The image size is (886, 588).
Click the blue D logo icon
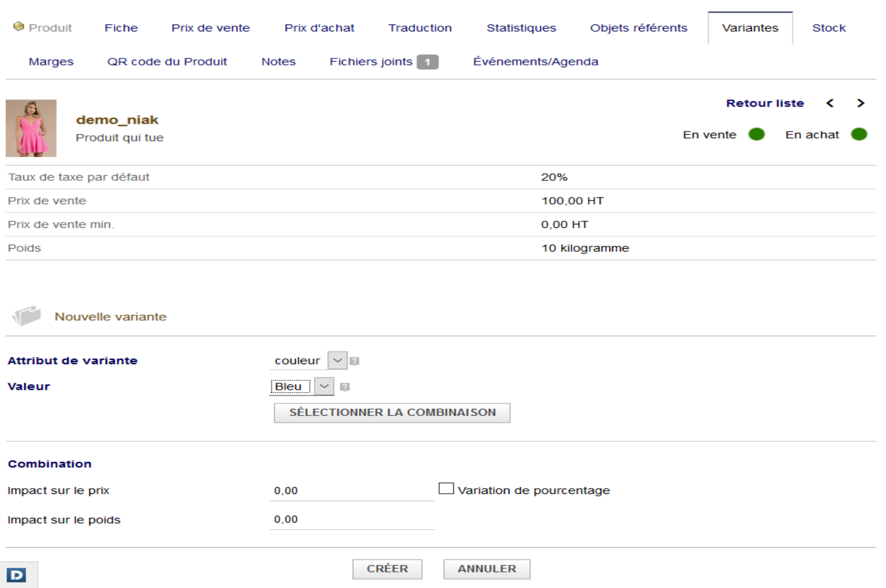pyautogui.click(x=17, y=575)
